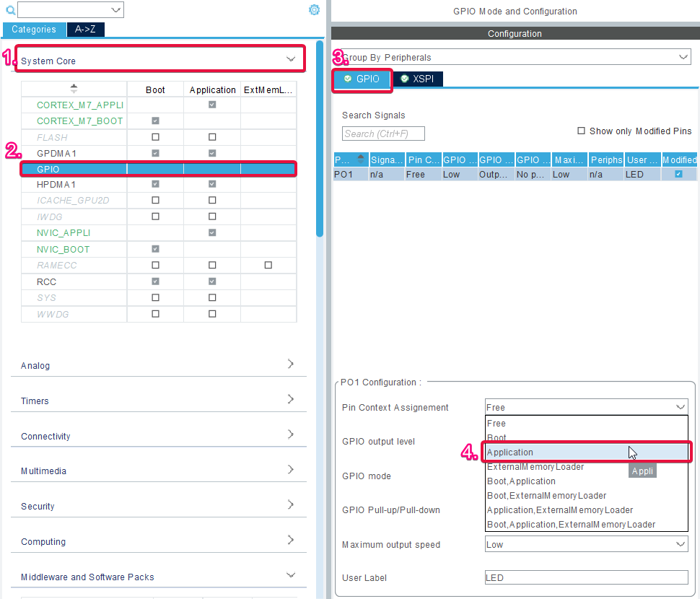Open the Pin Context Assignement combo box
This screenshot has height=599, width=700.
[x=586, y=407]
